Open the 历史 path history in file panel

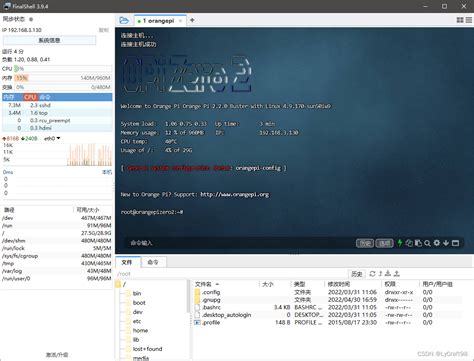click(x=357, y=274)
